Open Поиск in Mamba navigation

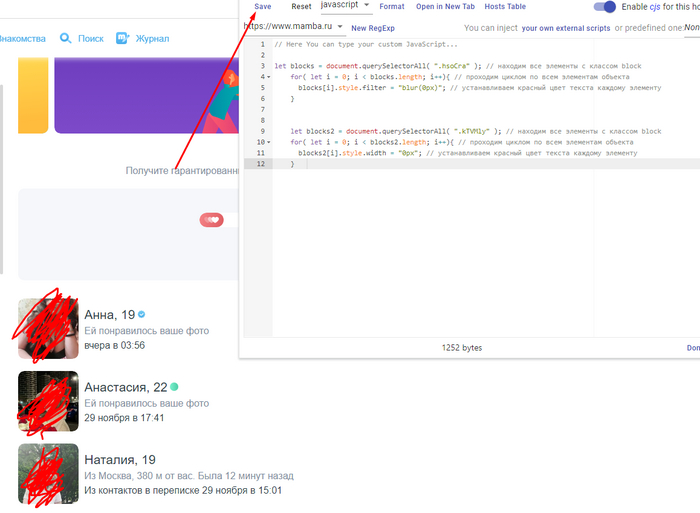click(x=91, y=39)
